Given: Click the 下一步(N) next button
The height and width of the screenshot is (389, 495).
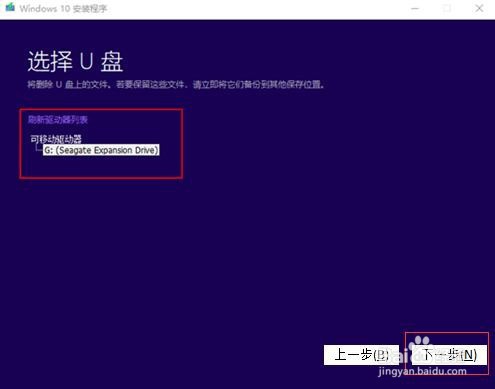Looking at the screenshot, I should [449, 355].
